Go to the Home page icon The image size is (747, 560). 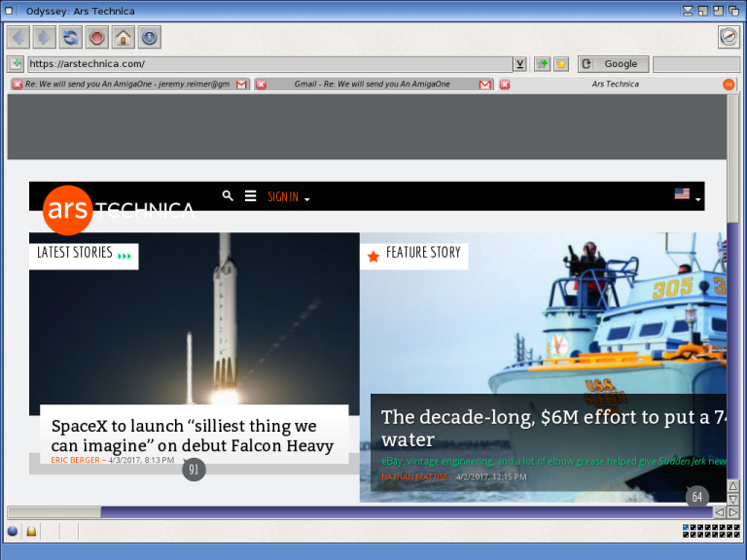(x=123, y=38)
